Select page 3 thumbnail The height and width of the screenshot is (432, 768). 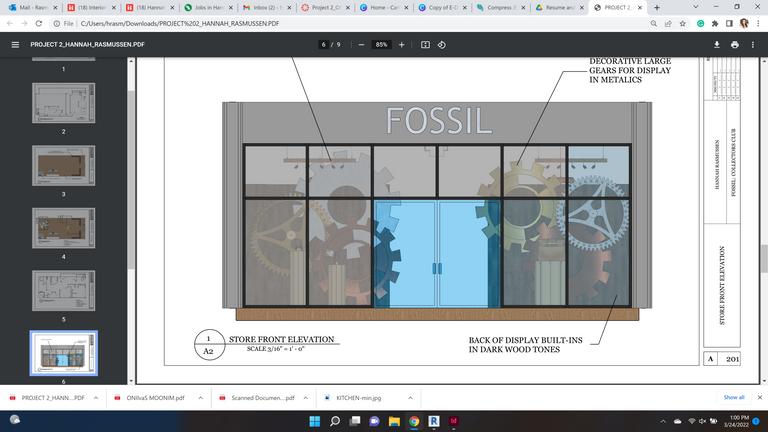click(x=64, y=166)
